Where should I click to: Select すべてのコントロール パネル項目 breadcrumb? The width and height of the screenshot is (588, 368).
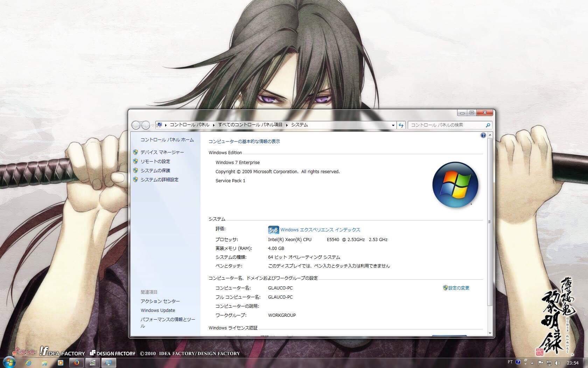(x=250, y=125)
